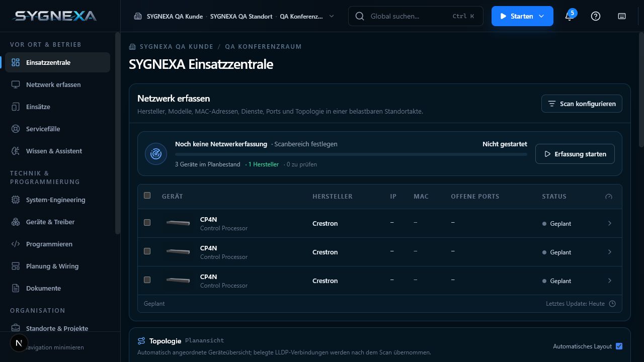The width and height of the screenshot is (644, 362).
Task: Open System-Engineering in sidebar
Action: (57, 200)
